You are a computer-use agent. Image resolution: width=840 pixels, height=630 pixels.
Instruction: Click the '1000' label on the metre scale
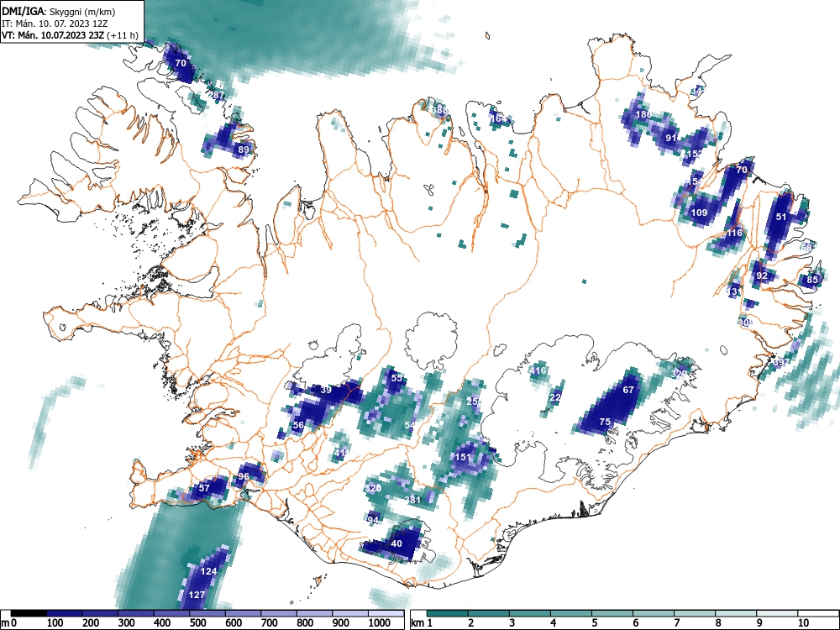(380, 623)
